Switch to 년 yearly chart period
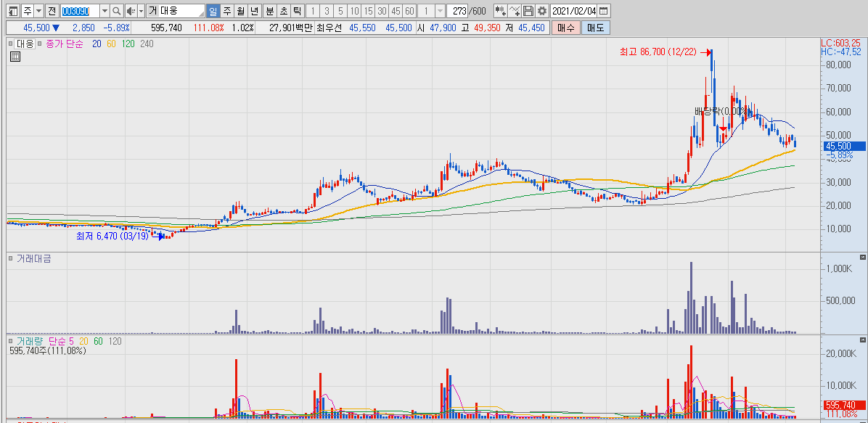This screenshot has height=423, width=868. tap(254, 10)
